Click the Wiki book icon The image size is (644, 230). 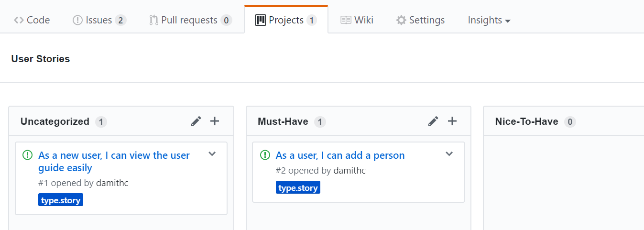click(346, 20)
